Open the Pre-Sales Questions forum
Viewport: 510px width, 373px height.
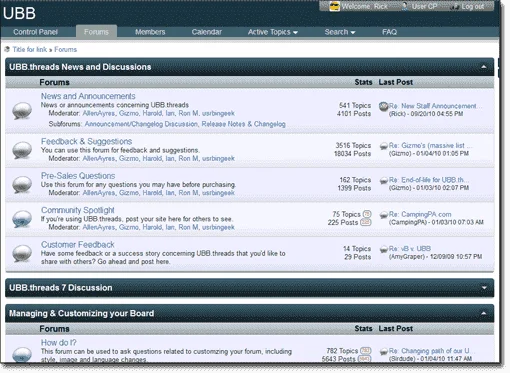(x=78, y=176)
